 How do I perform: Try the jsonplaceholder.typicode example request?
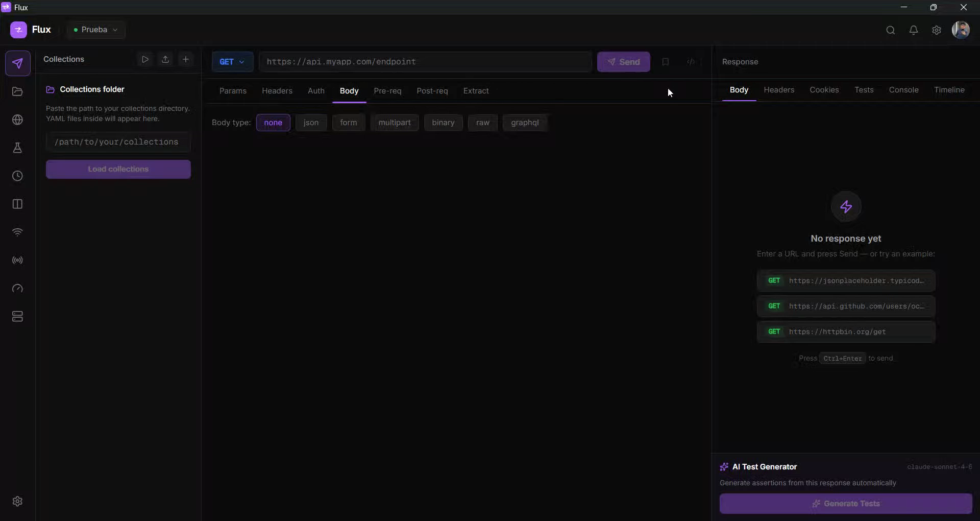846,280
